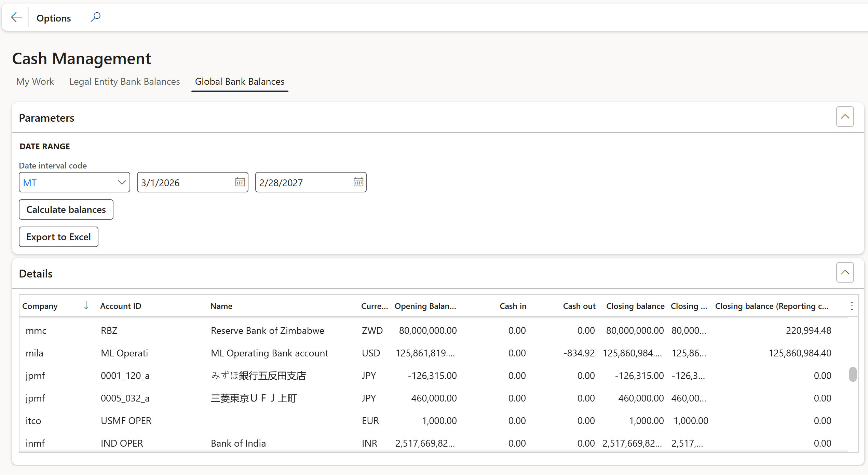Click the 80,000,000.00 opening balance
Viewport: 868px width, 475px height.
coord(428,330)
